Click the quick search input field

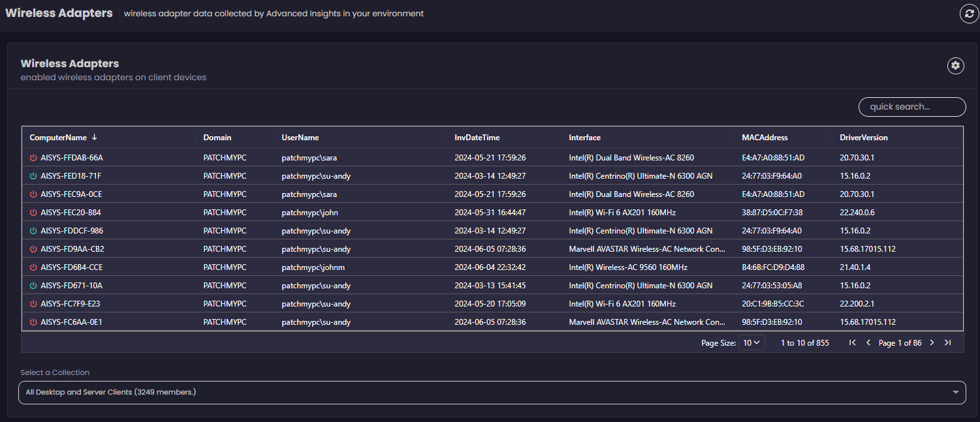(911, 107)
